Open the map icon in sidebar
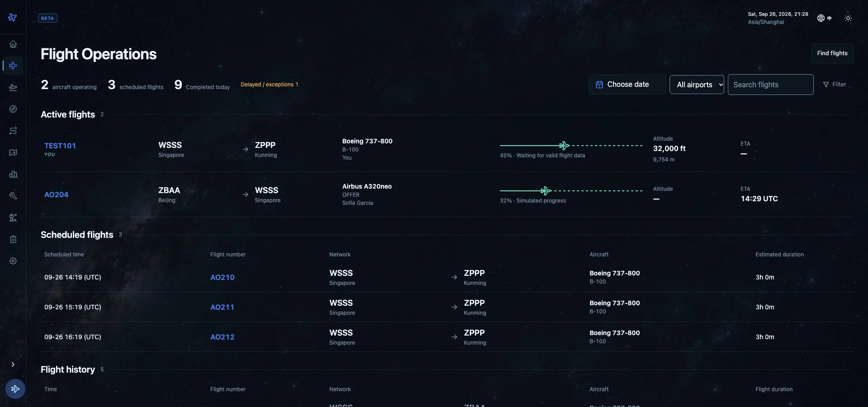Viewport: 868px width, 407px height. (x=13, y=152)
